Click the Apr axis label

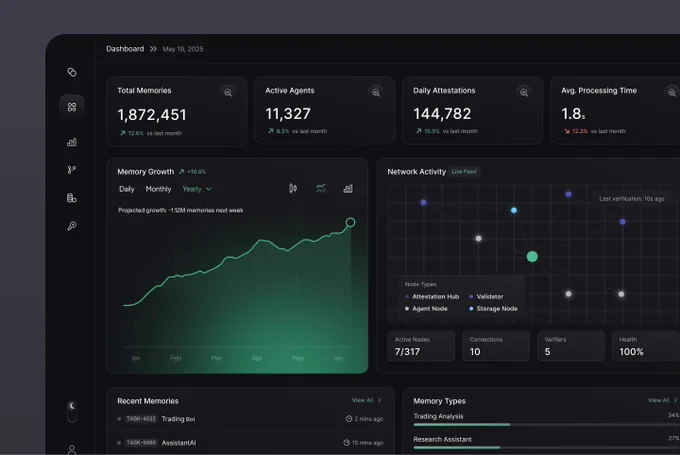pos(257,358)
